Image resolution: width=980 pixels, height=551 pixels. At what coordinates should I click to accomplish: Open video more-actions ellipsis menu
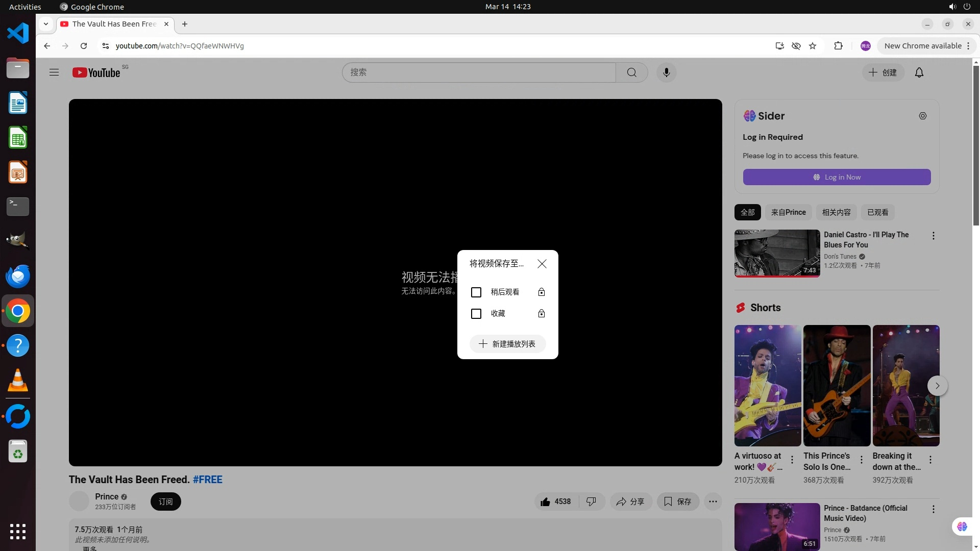tap(713, 502)
